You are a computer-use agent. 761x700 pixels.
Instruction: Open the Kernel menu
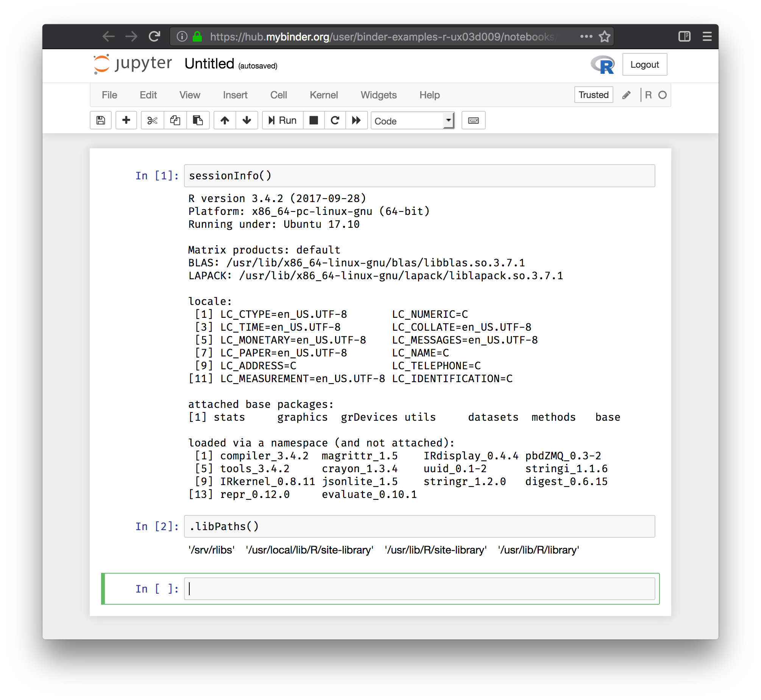[324, 95]
